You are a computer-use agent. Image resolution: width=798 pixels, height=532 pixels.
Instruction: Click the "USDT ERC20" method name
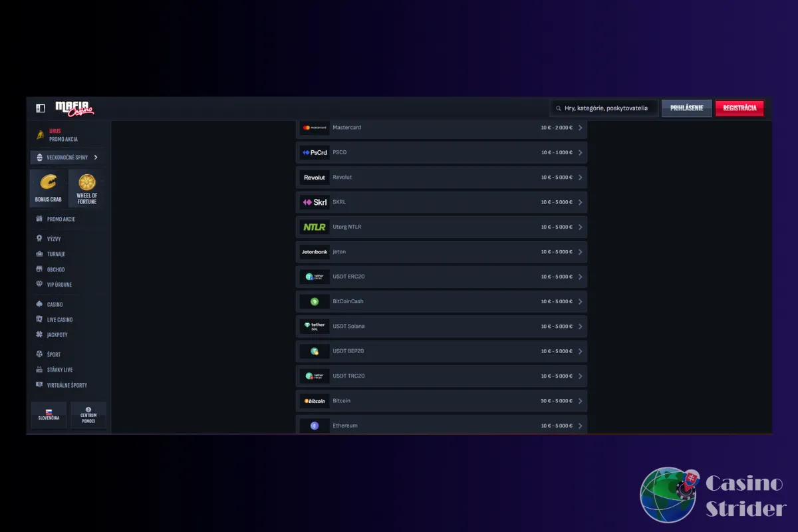coord(348,277)
